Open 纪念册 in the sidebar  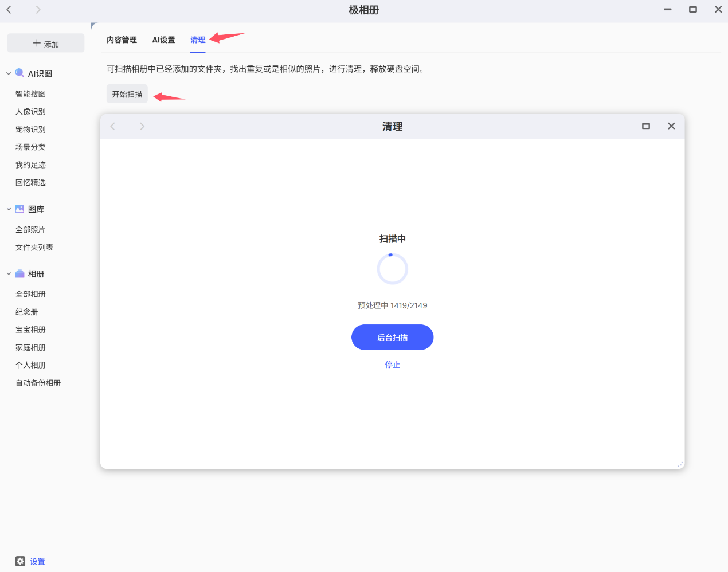click(27, 312)
